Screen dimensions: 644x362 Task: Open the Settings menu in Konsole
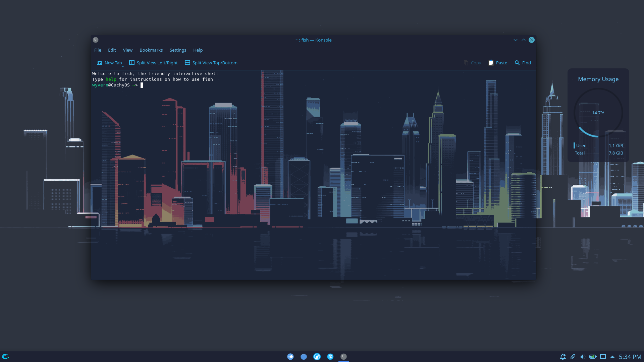(178, 50)
